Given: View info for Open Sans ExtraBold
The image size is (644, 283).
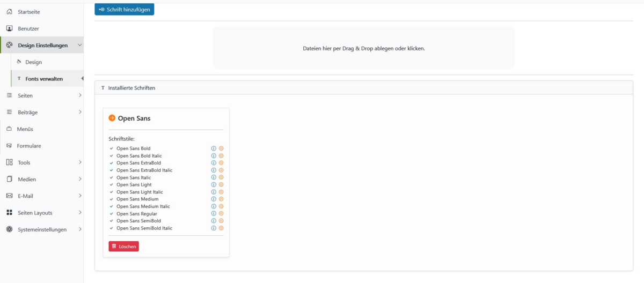Looking at the screenshot, I should pos(214,163).
